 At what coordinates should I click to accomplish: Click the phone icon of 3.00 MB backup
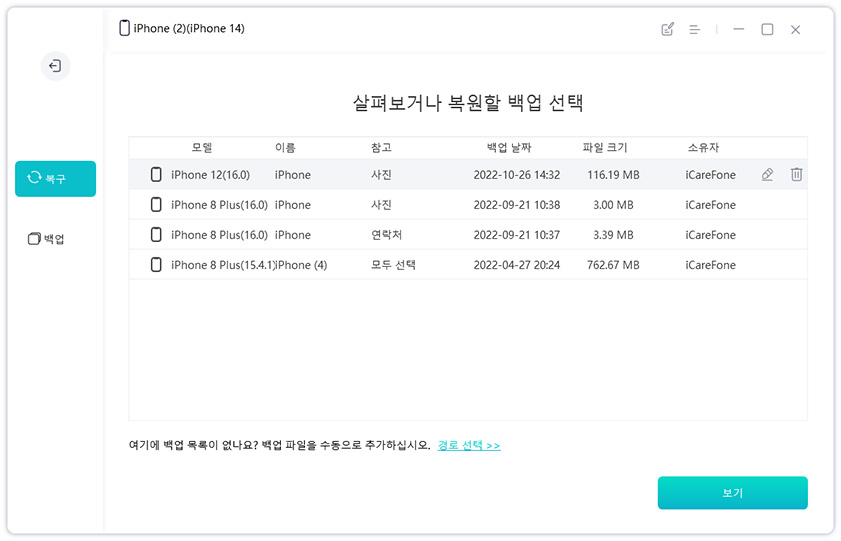coord(156,205)
